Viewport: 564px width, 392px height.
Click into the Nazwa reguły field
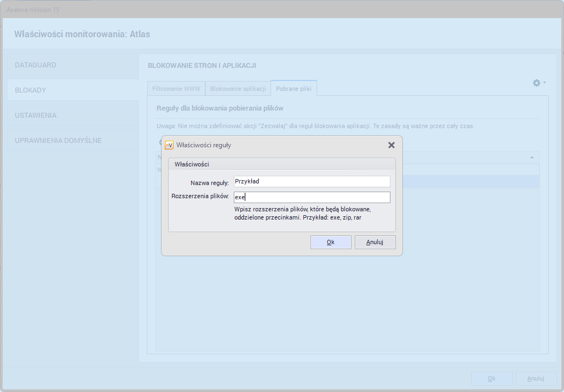click(x=312, y=182)
